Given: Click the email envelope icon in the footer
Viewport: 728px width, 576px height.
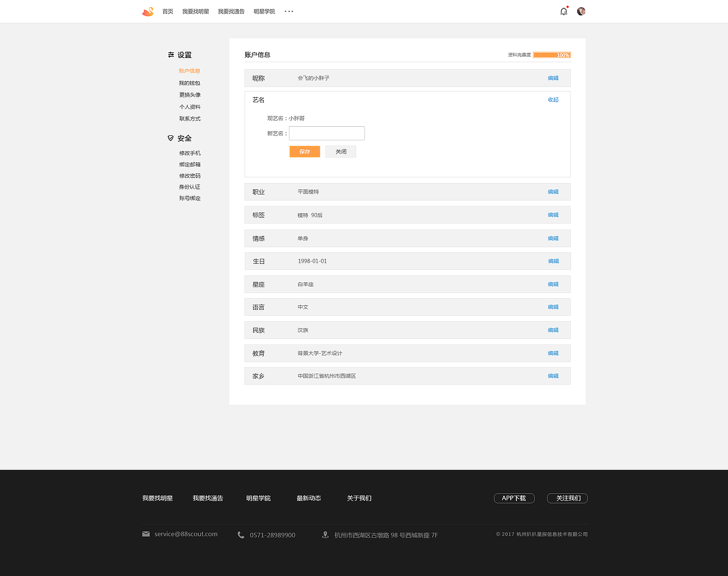Looking at the screenshot, I should [146, 534].
